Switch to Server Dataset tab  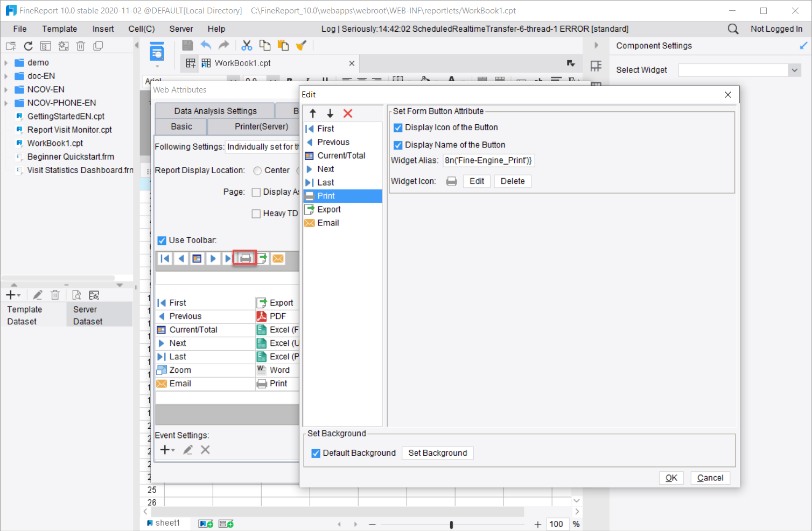click(x=99, y=315)
